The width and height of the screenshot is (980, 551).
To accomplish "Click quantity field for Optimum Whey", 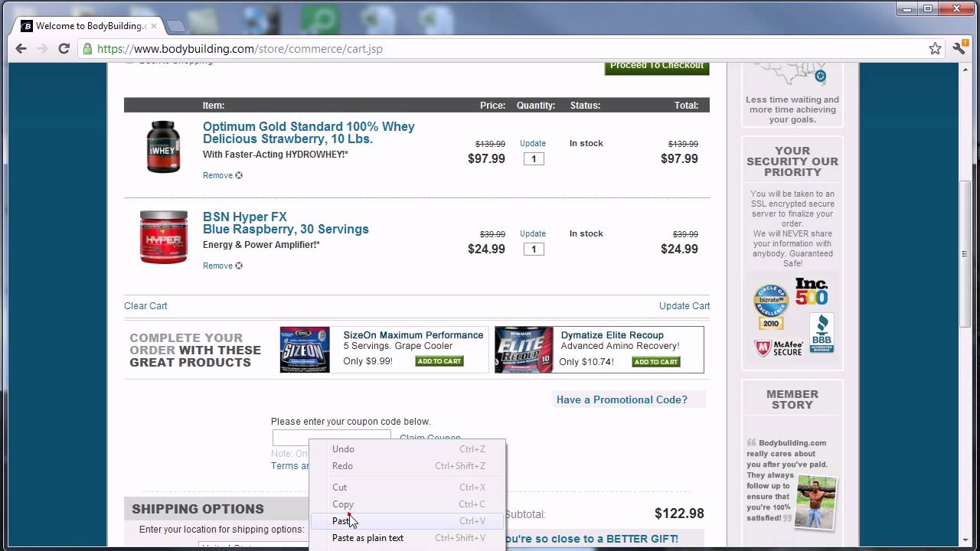I will (534, 159).
